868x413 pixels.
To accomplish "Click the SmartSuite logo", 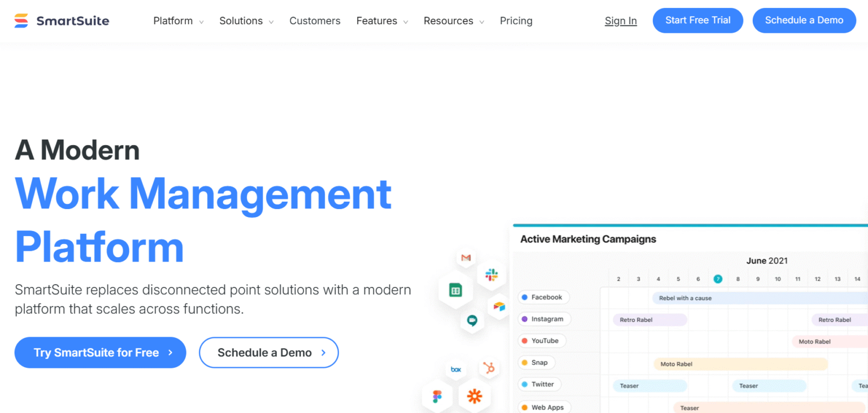I will pyautogui.click(x=62, y=21).
